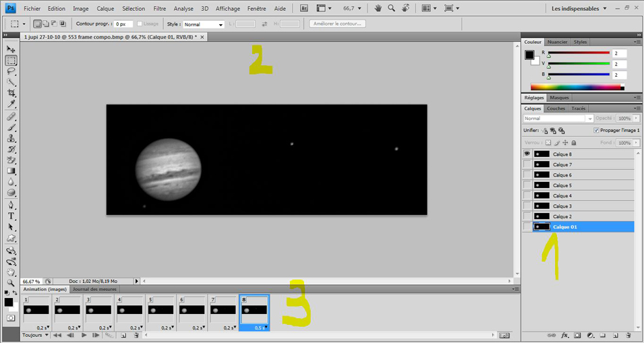Open the Fichier menu
This screenshot has height=343, width=644.
coord(32,8)
